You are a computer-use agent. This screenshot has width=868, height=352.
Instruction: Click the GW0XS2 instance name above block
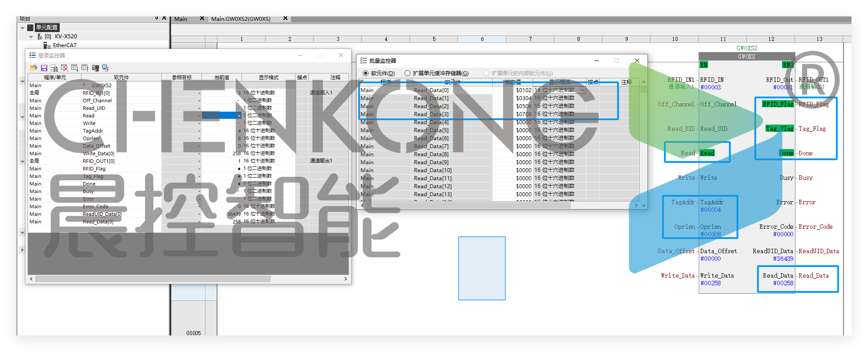click(747, 48)
